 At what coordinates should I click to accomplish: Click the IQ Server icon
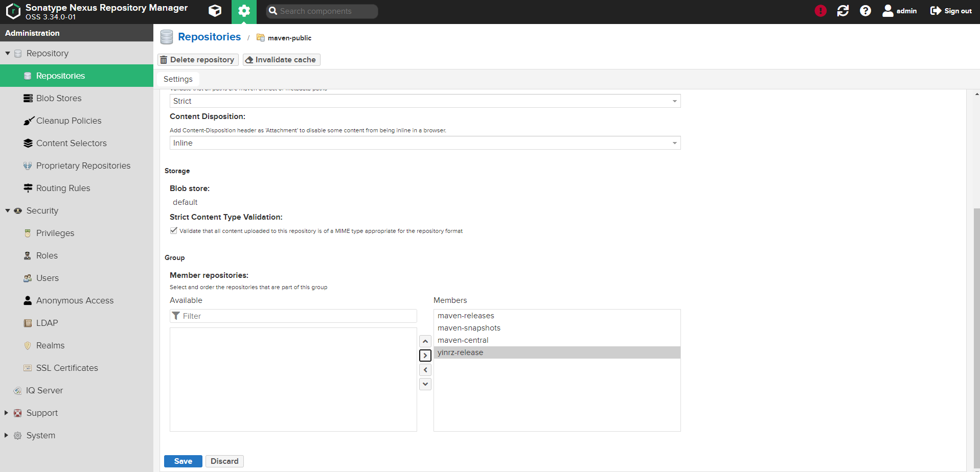click(x=17, y=390)
